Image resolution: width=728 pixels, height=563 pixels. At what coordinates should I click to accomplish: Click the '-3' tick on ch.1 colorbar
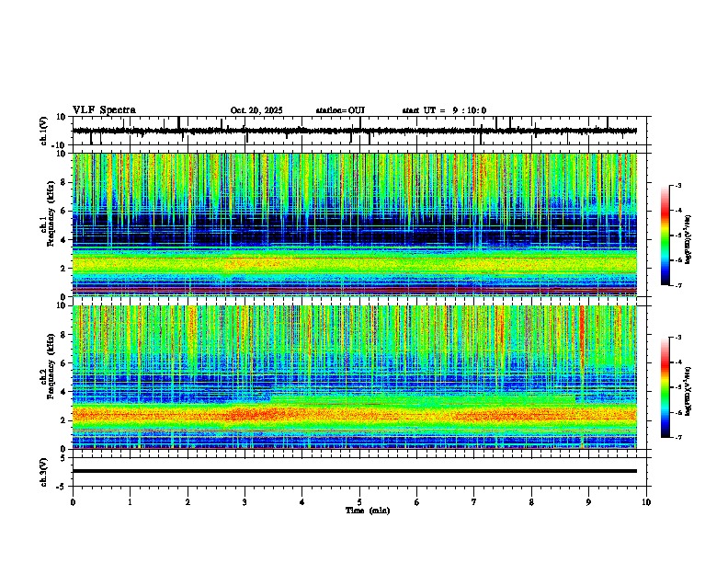678,185
